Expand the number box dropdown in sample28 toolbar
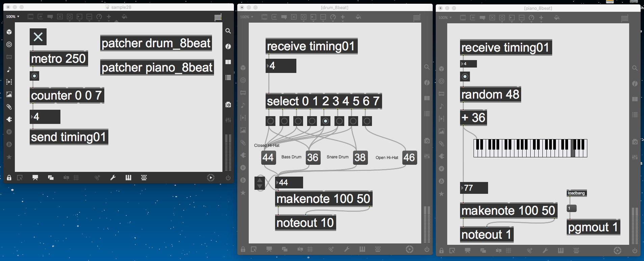 pyautogui.click(x=79, y=17)
